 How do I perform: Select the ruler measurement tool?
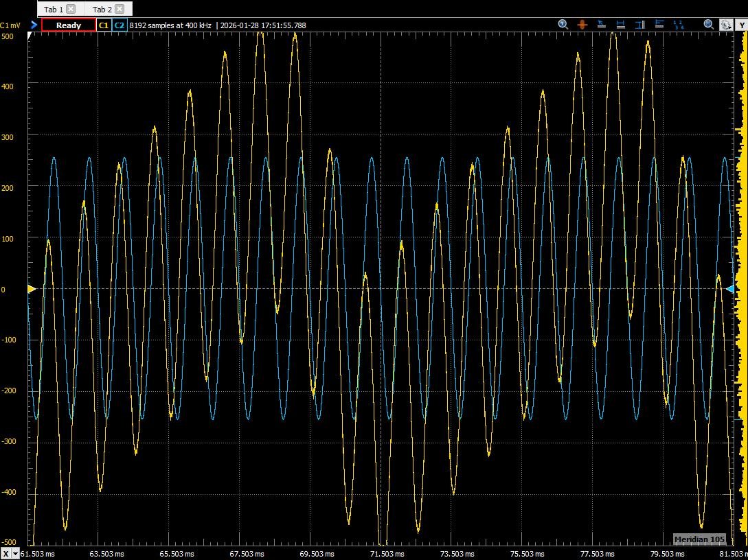658,24
